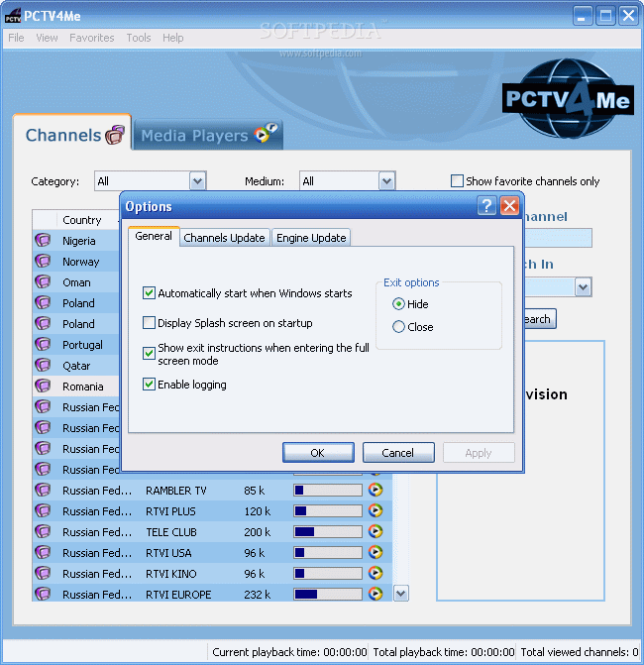Viewport: 644px width, 665px height.
Task: Click the TV icon beside Romania
Action: coord(43,386)
